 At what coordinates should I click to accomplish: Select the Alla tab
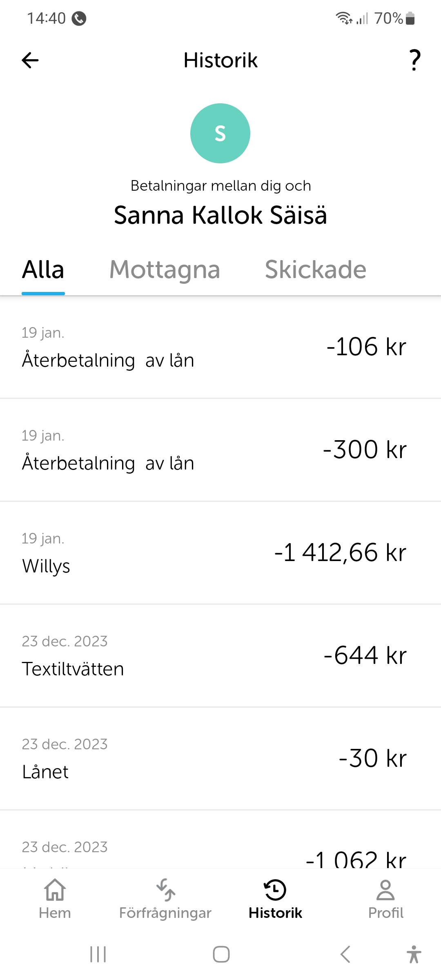43,270
